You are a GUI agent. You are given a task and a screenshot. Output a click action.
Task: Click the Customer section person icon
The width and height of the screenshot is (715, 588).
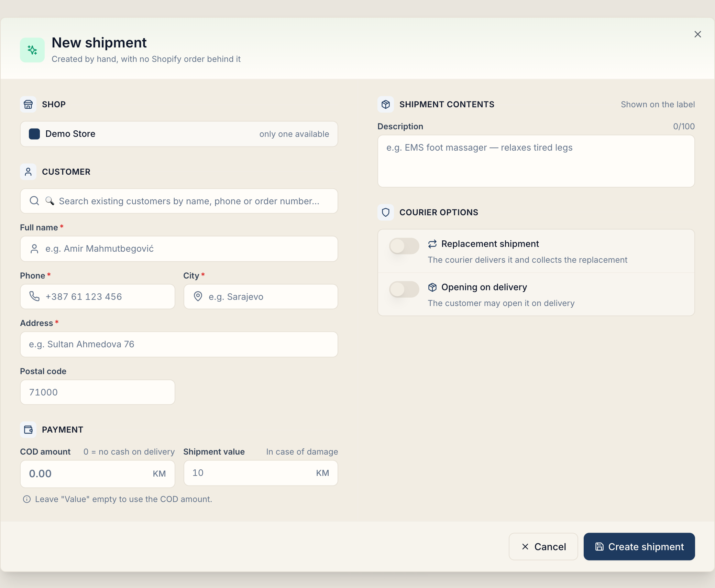point(28,172)
